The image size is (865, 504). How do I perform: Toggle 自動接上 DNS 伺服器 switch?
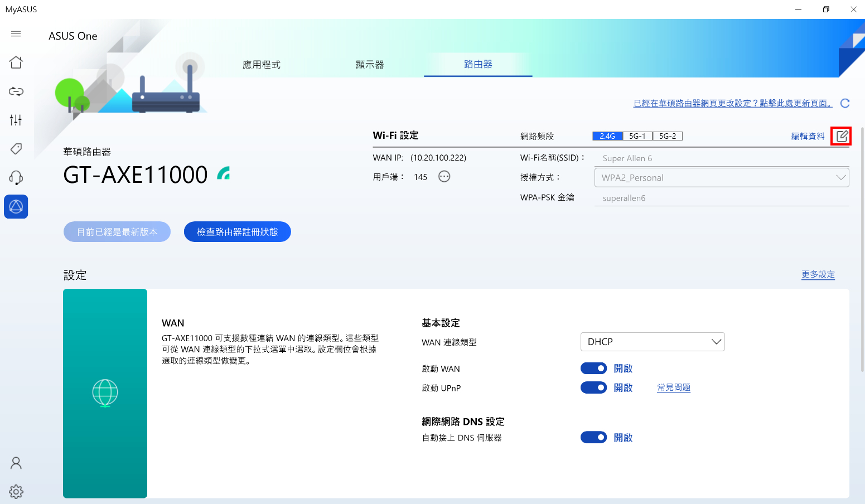point(593,438)
